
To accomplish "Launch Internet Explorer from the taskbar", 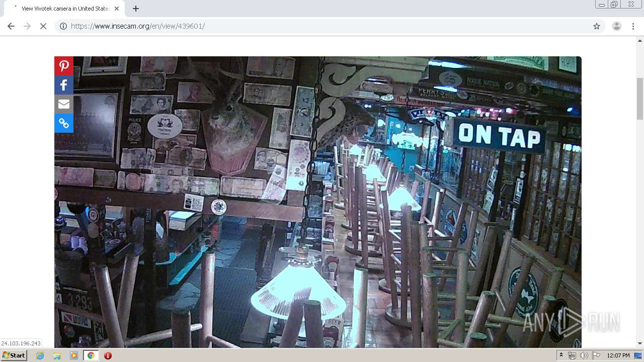I will [40, 355].
